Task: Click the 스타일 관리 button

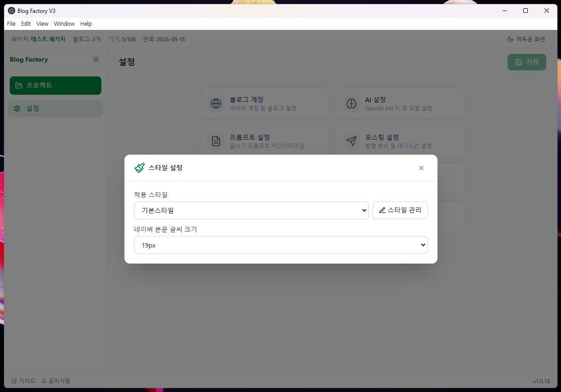Action: 400,210
